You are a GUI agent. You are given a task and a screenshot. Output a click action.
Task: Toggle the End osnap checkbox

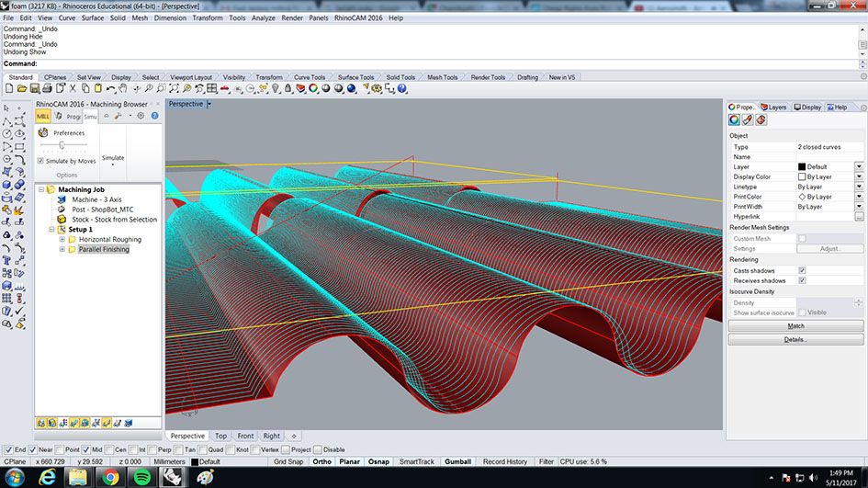click(9, 449)
